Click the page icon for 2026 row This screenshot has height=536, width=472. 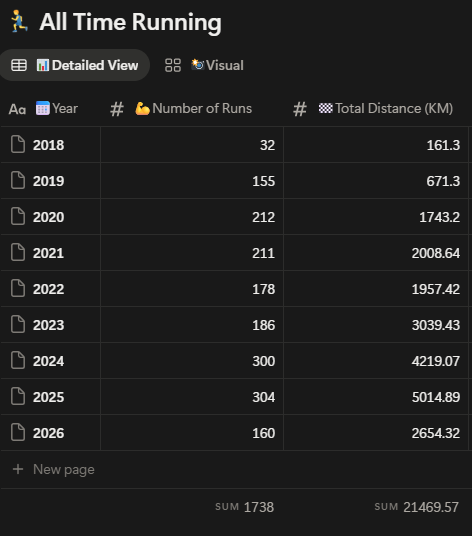tap(18, 432)
